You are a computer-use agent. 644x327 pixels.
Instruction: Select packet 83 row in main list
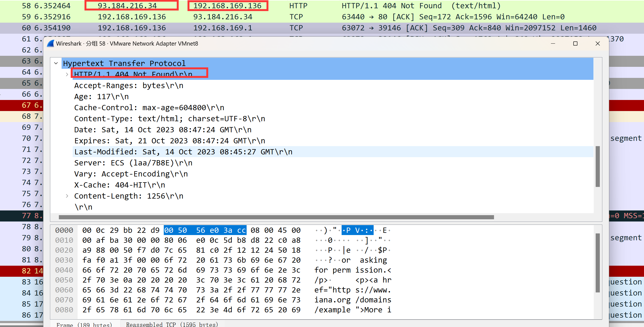point(22,282)
